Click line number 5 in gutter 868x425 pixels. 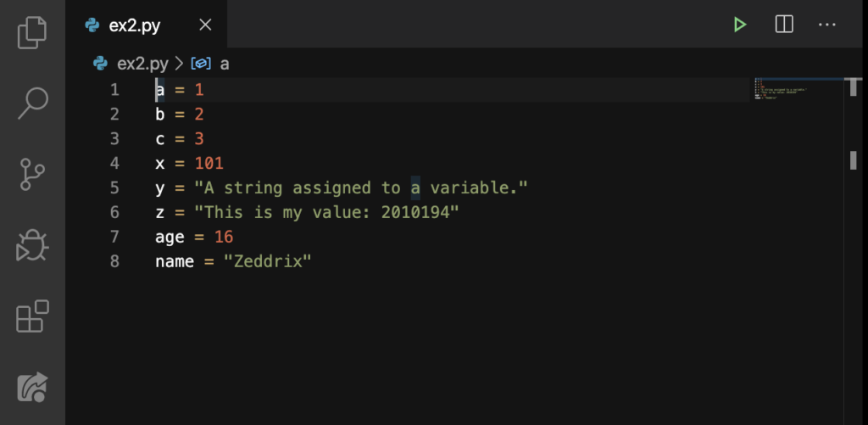coord(114,187)
